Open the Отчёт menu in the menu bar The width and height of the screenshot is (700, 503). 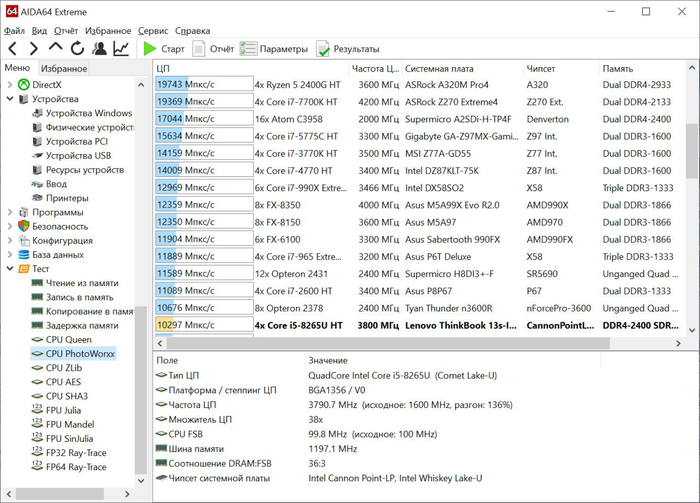66,30
